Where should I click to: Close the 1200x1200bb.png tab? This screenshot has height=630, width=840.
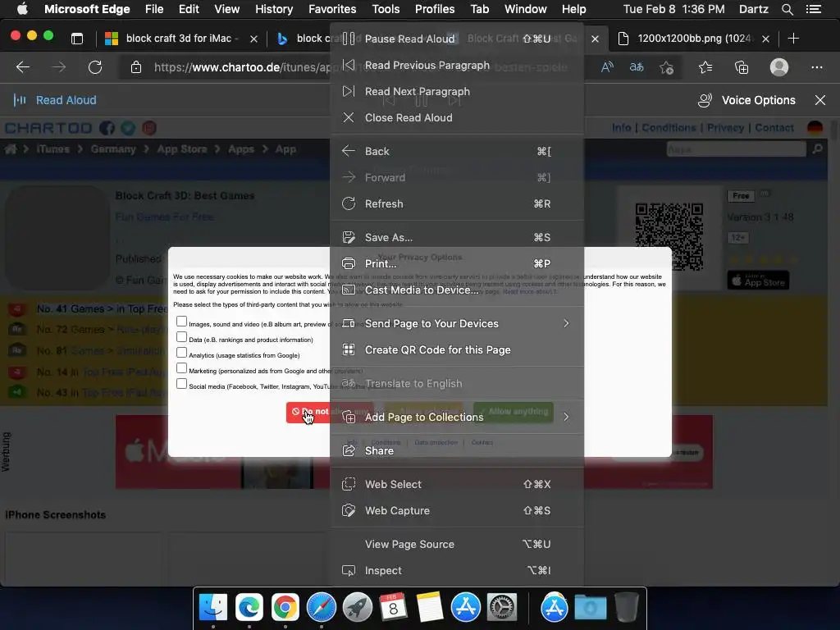pyautogui.click(x=765, y=39)
